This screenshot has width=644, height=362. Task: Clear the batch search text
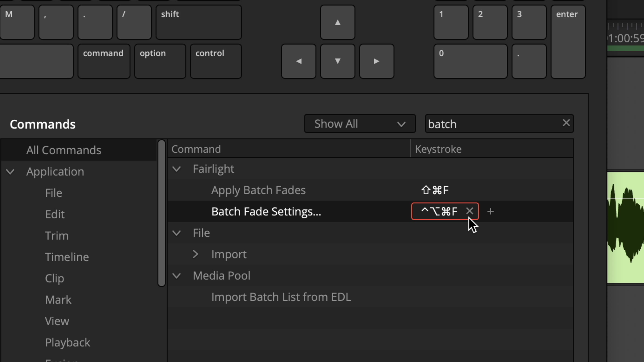point(566,123)
